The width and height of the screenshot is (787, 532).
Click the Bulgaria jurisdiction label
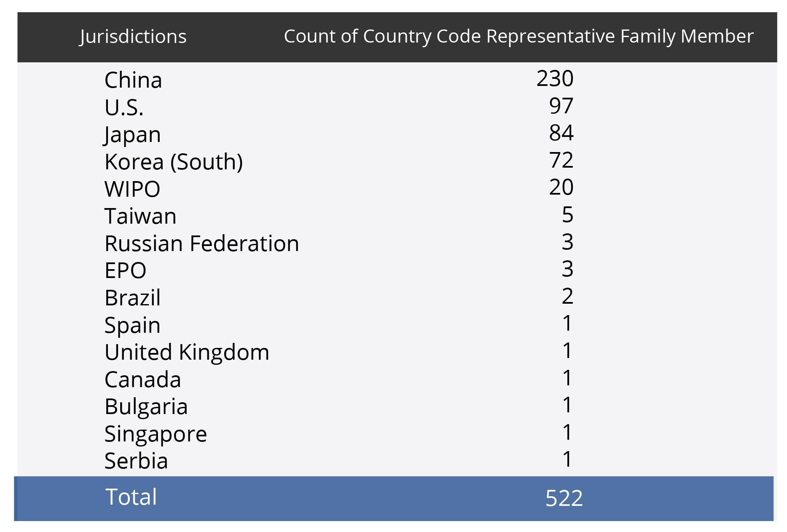pyautogui.click(x=146, y=406)
